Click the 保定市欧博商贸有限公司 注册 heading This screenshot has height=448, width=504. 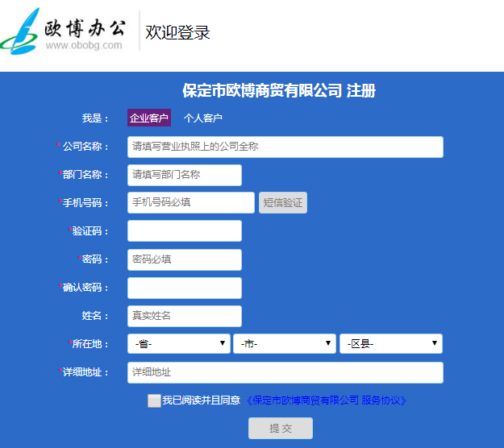click(279, 90)
